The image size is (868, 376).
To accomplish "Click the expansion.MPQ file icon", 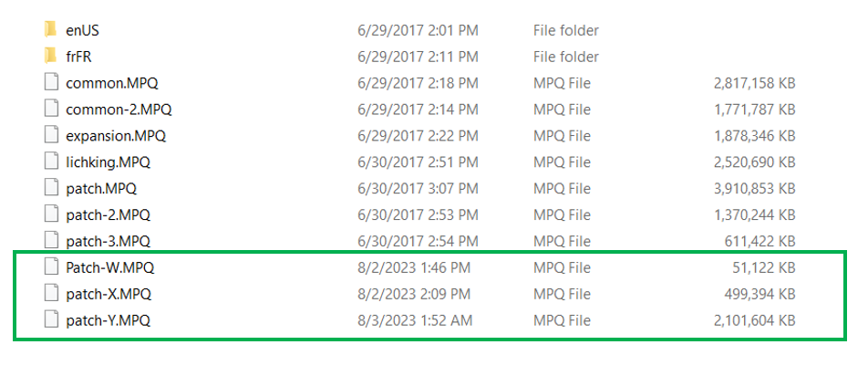I will pos(50,136).
